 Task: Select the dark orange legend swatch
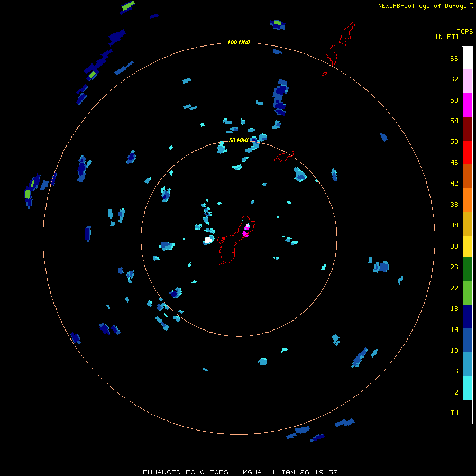tap(467, 176)
